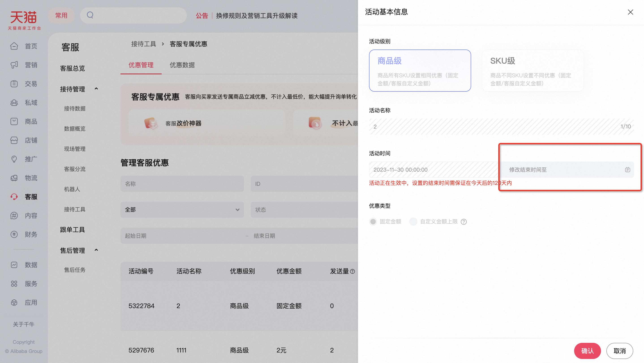Select the 固定金额 radio button
The image size is (644, 363).
(373, 221)
